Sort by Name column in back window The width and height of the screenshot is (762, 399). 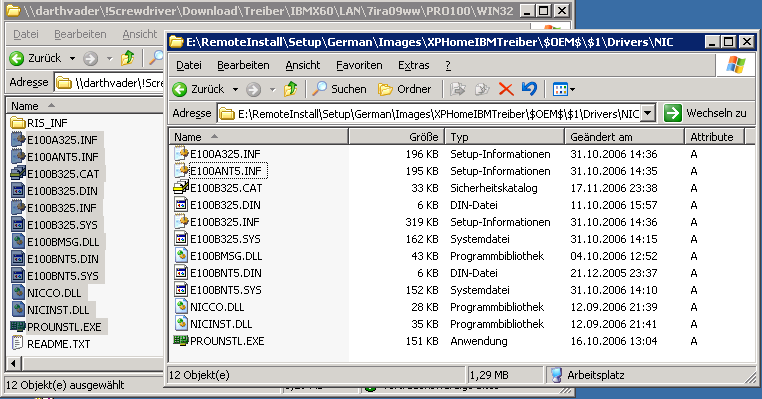(85, 105)
